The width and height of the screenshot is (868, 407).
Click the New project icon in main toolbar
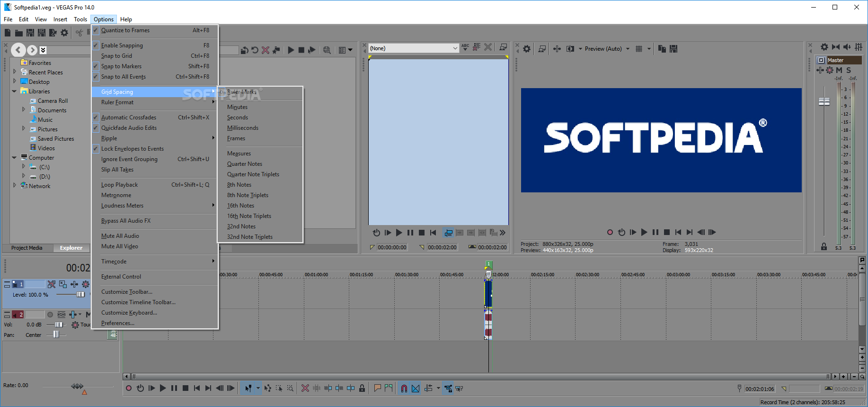point(8,33)
